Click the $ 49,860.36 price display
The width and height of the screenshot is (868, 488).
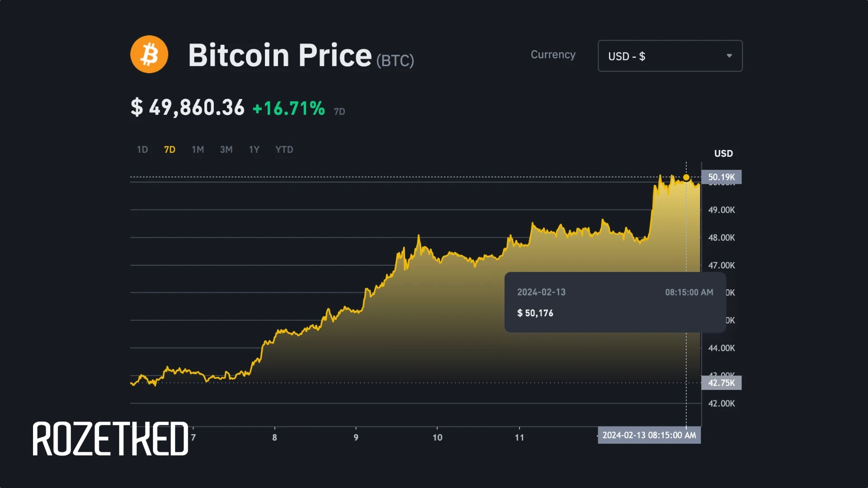point(188,108)
